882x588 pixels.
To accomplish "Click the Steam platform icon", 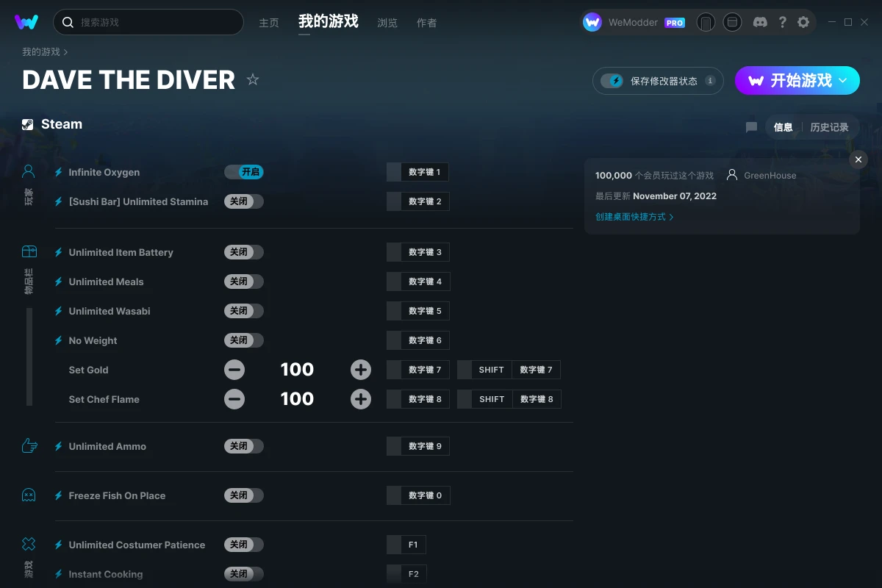I will click(28, 124).
